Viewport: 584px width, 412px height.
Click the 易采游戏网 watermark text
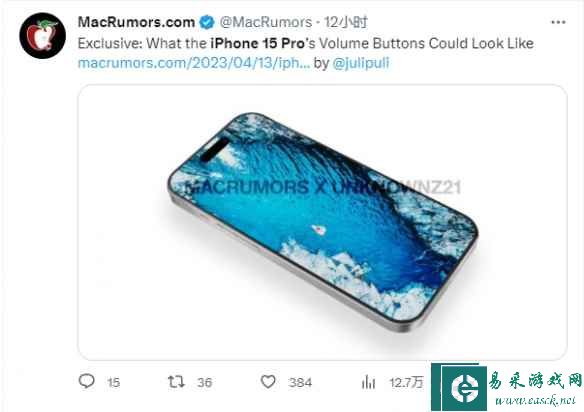[x=535, y=380]
